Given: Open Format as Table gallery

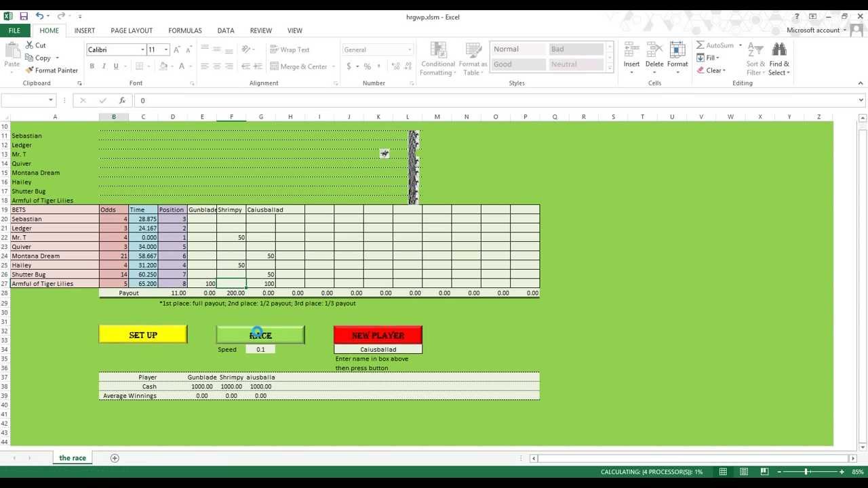Looking at the screenshot, I should [473, 60].
